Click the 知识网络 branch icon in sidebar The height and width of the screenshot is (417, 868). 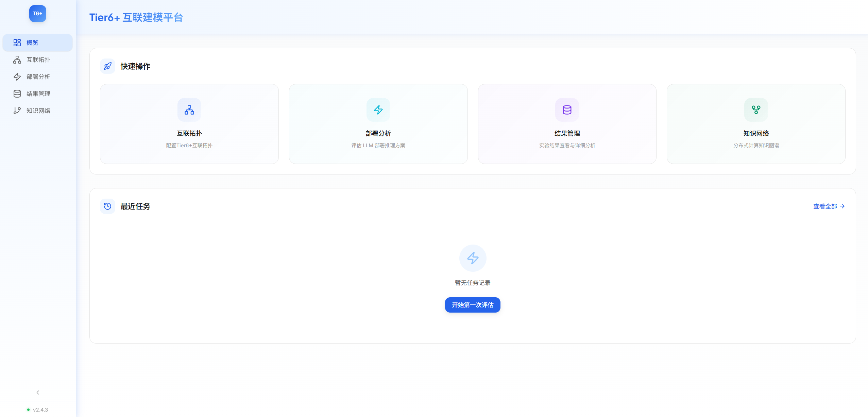click(17, 111)
